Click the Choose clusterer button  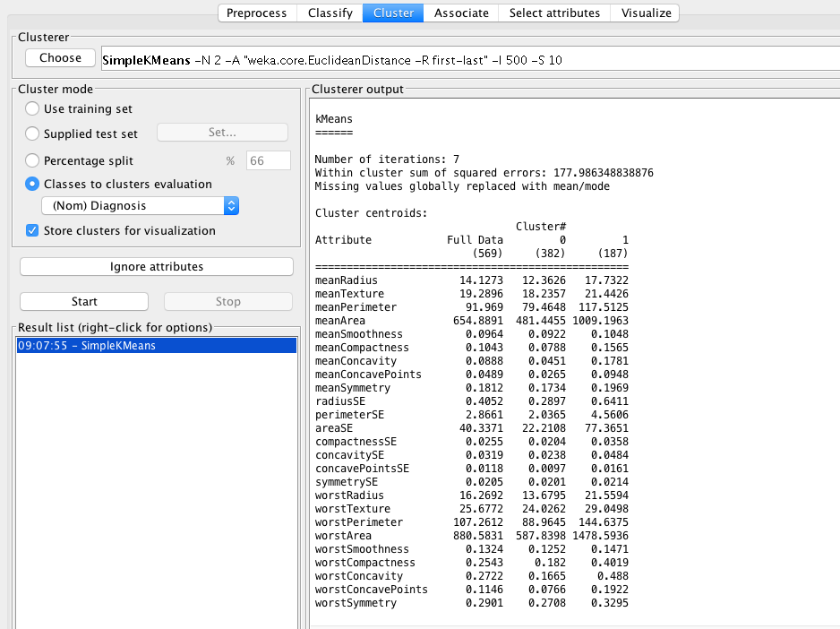click(60, 58)
